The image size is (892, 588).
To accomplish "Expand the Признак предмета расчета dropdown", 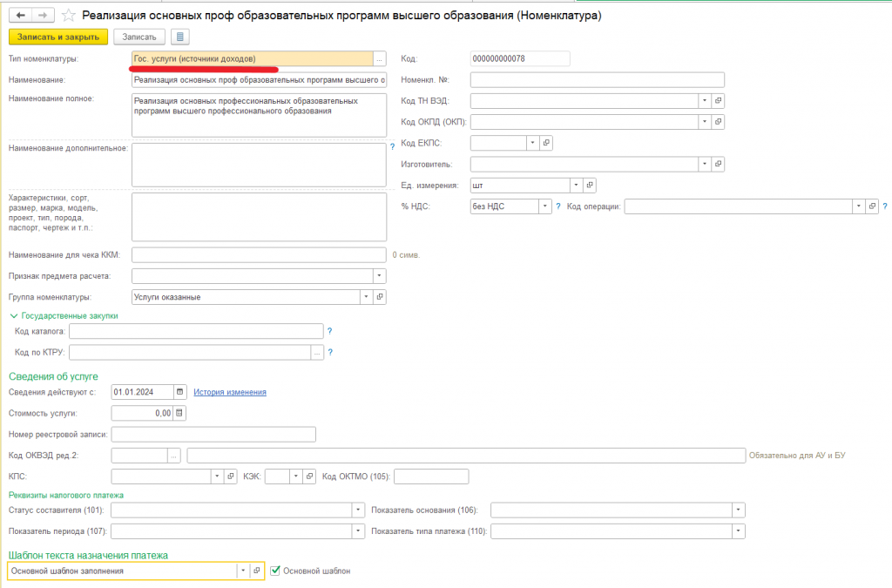I will click(380, 276).
